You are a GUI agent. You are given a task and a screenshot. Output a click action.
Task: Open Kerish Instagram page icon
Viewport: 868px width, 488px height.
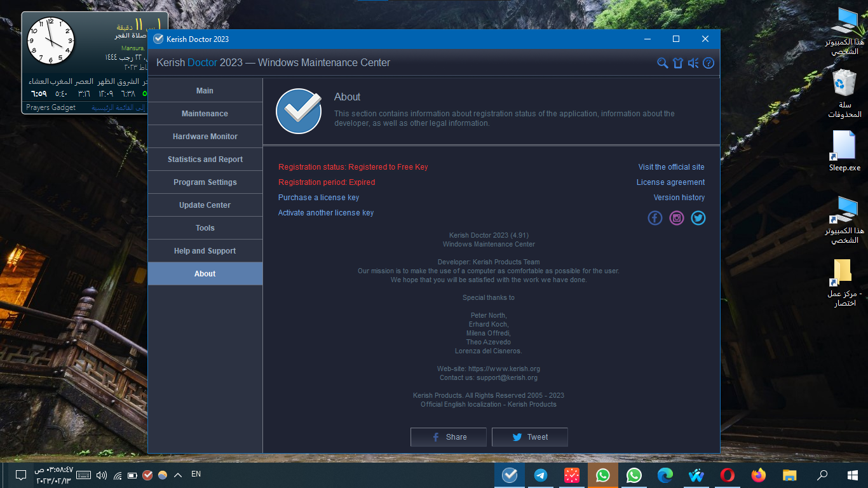[677, 218]
